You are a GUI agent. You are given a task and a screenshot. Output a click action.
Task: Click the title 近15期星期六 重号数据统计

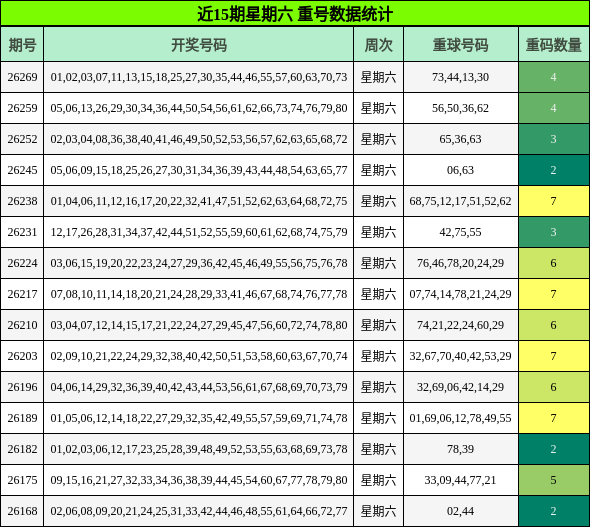295,14
